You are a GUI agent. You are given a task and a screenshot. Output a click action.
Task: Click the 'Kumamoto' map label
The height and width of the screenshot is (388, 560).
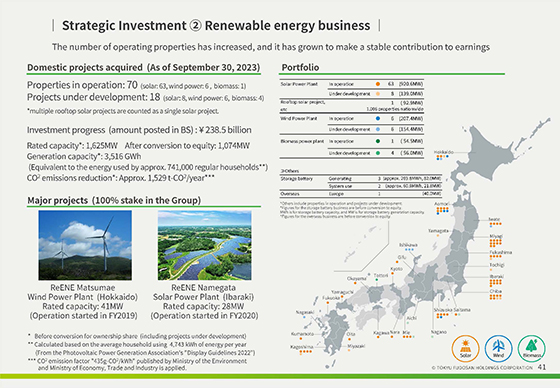click(302, 334)
